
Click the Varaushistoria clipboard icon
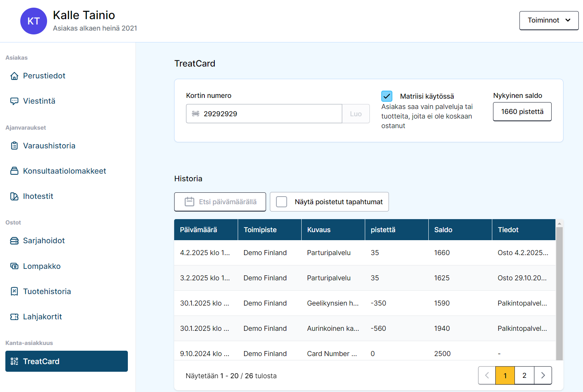(14, 146)
